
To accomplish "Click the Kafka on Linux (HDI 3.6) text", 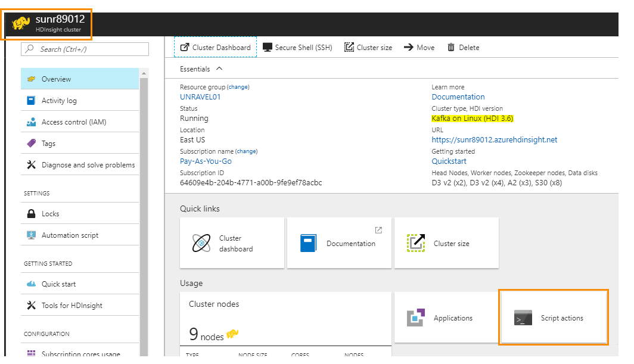I will click(473, 118).
